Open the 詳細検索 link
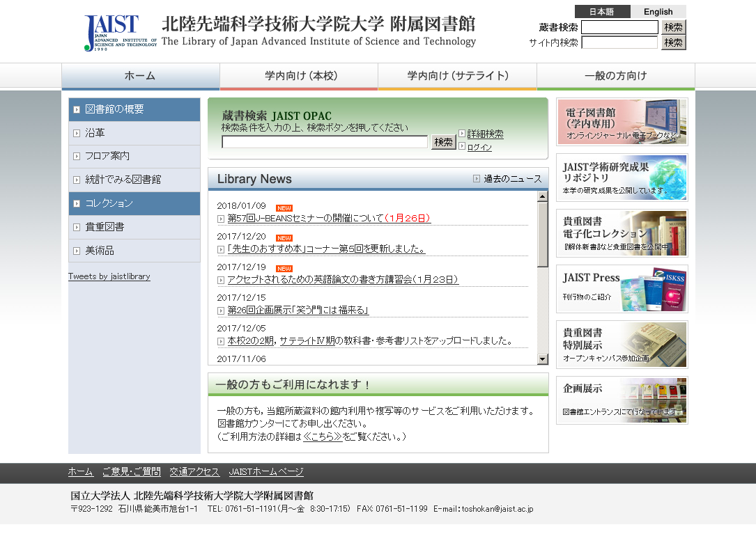756x550 pixels. pyautogui.click(x=485, y=134)
